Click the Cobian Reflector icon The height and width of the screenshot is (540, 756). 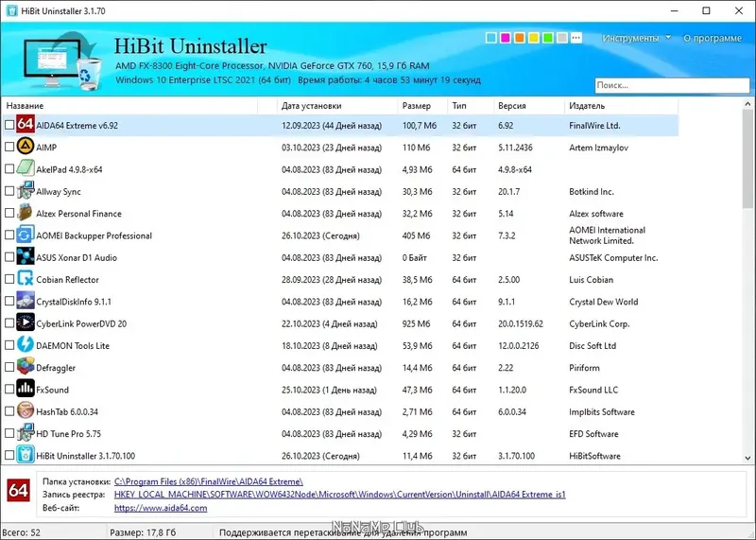26,278
